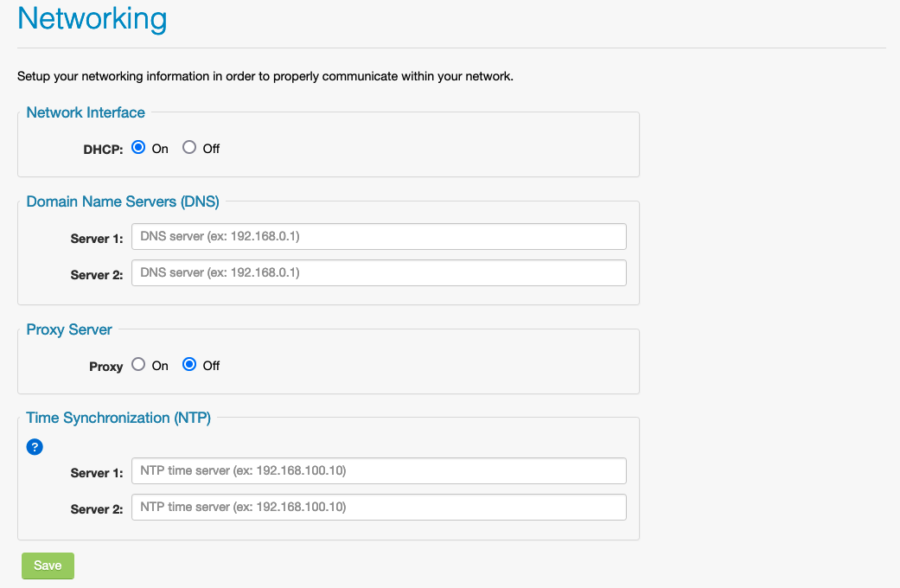The height and width of the screenshot is (588, 900).
Task: Click inside DNS Server 1 input field
Action: [378, 235]
